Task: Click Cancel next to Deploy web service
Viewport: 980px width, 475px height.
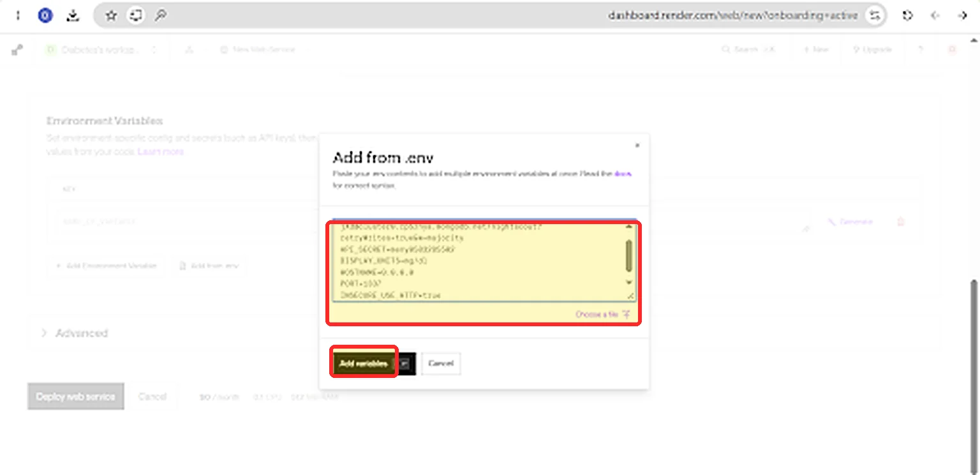Action: pos(152,396)
